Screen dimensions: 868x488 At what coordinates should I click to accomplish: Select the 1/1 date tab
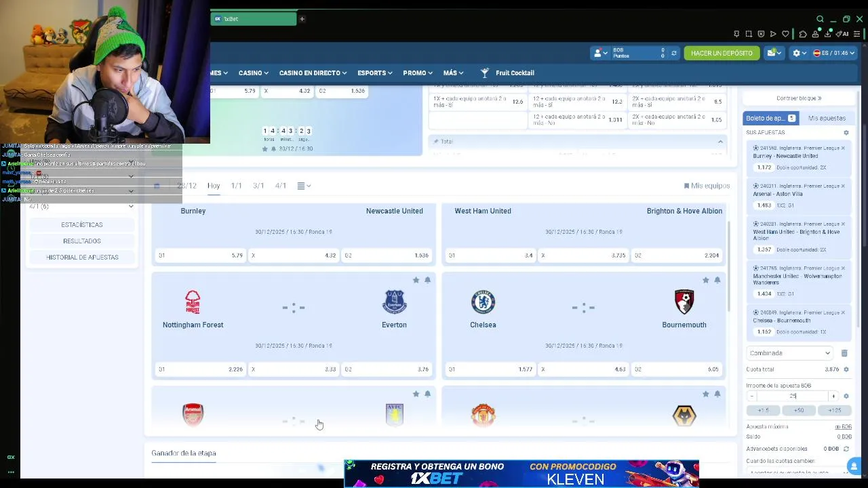click(236, 186)
